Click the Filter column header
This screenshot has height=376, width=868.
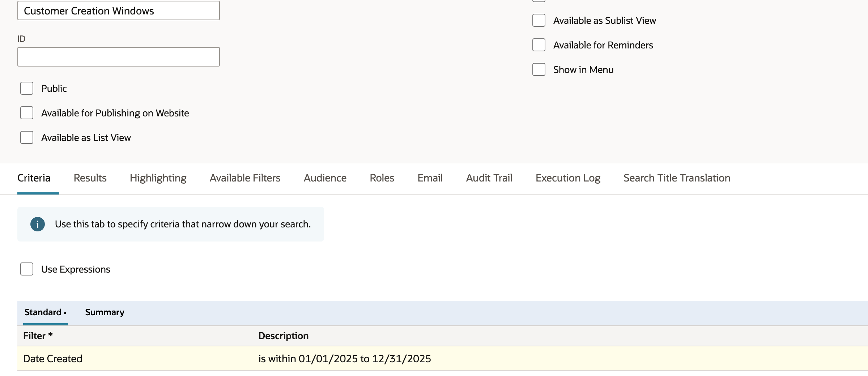pos(38,336)
